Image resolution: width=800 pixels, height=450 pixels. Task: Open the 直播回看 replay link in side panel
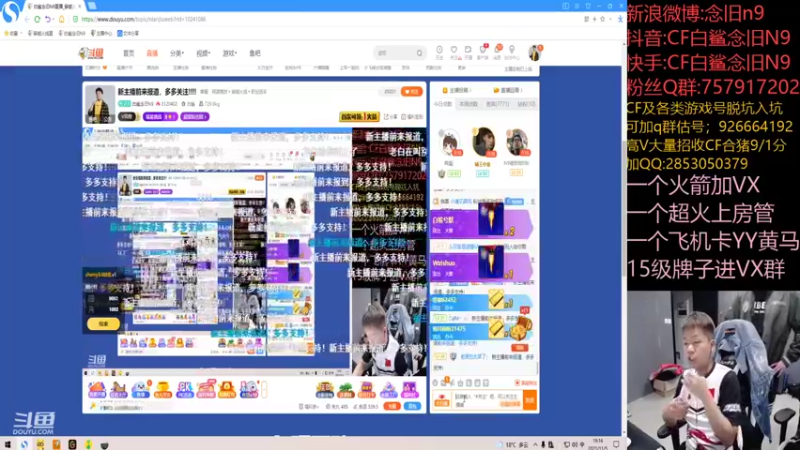coord(508,90)
